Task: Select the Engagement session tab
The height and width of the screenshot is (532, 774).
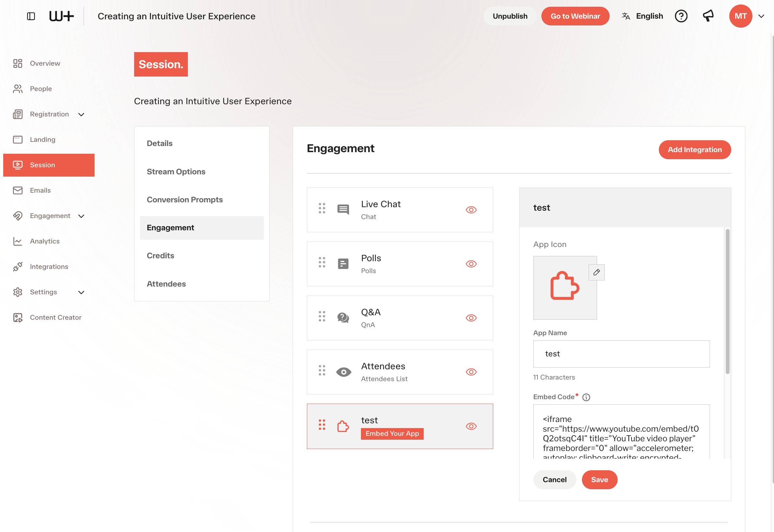Action: [202, 228]
